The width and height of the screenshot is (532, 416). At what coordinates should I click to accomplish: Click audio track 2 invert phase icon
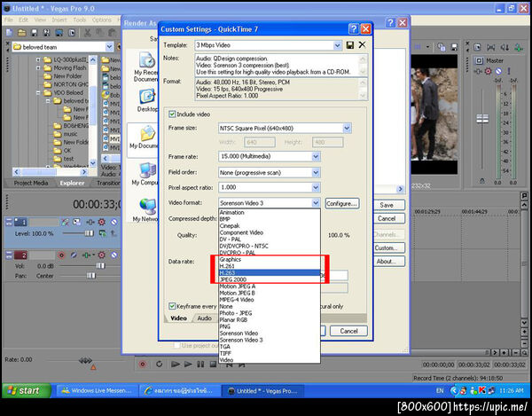(74, 255)
